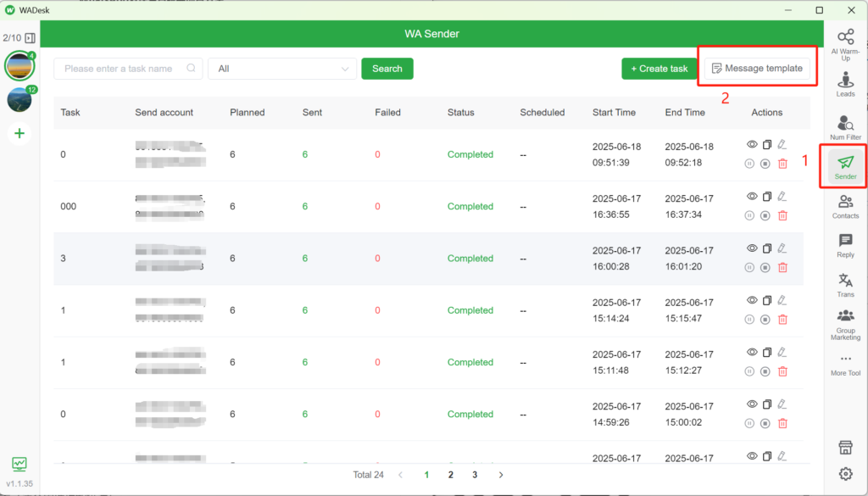
Task: Click the v1.1.35 version label
Action: click(x=19, y=483)
